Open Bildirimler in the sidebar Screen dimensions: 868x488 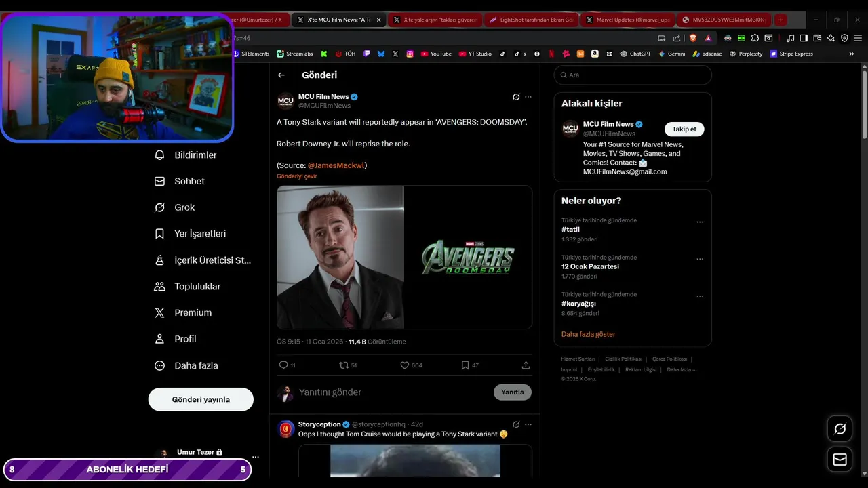(186, 155)
